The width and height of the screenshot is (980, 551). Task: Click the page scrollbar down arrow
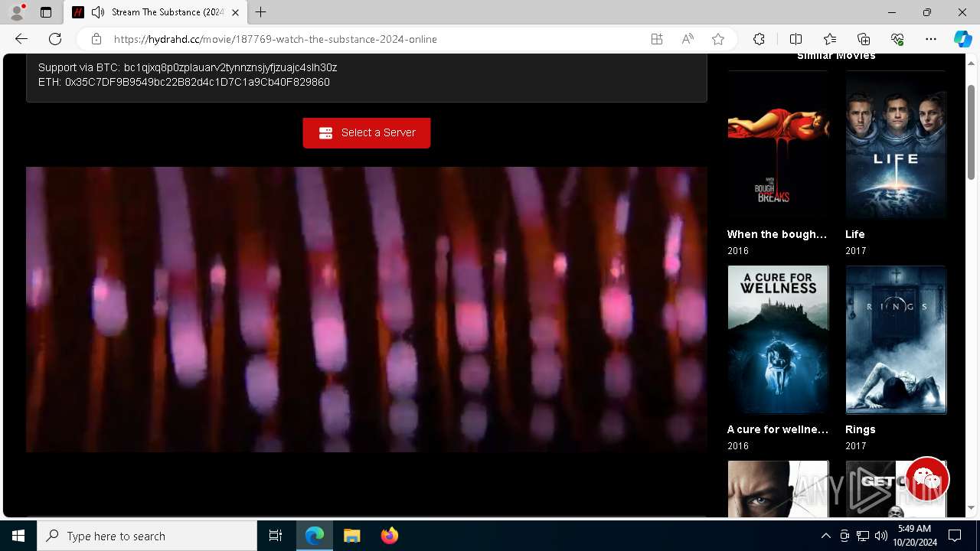(x=971, y=507)
